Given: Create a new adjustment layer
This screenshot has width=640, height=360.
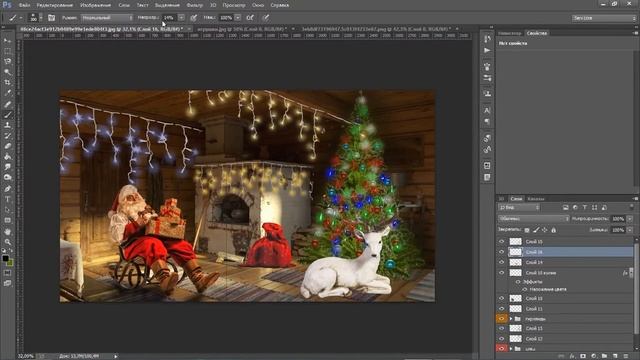Looking at the screenshot, I should (594, 356).
